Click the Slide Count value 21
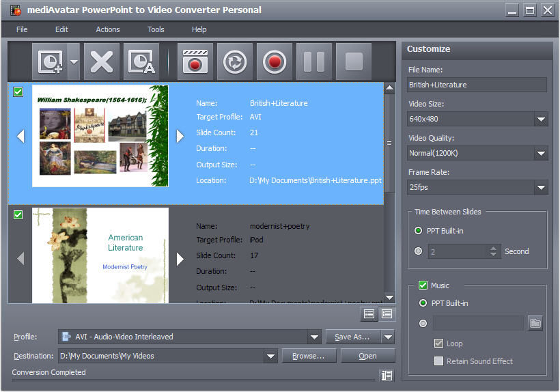 pyautogui.click(x=254, y=132)
